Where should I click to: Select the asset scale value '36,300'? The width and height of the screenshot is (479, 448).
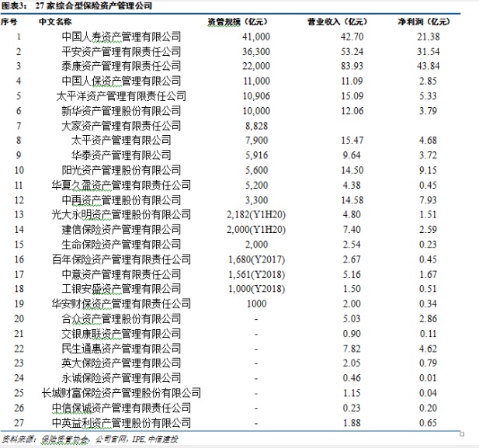(x=256, y=51)
